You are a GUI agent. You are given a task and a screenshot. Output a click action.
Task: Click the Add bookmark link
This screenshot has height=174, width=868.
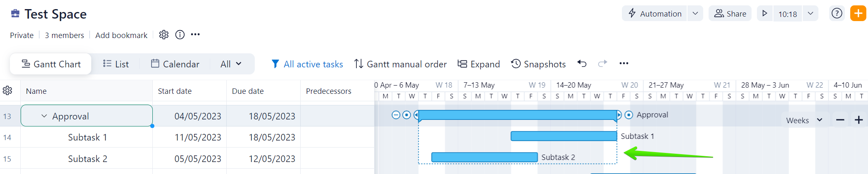pos(121,35)
